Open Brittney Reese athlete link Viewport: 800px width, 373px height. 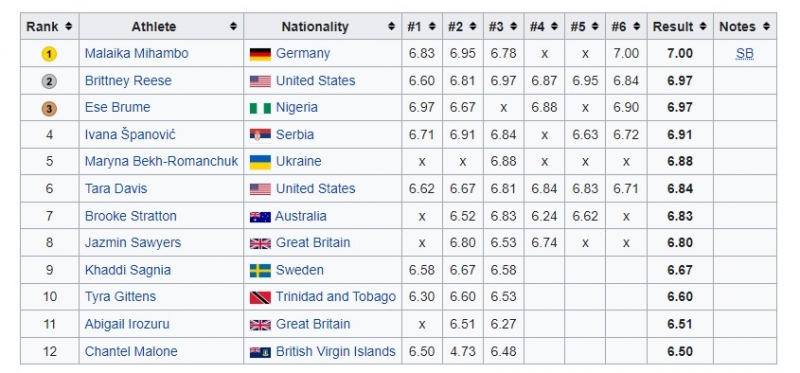point(128,81)
